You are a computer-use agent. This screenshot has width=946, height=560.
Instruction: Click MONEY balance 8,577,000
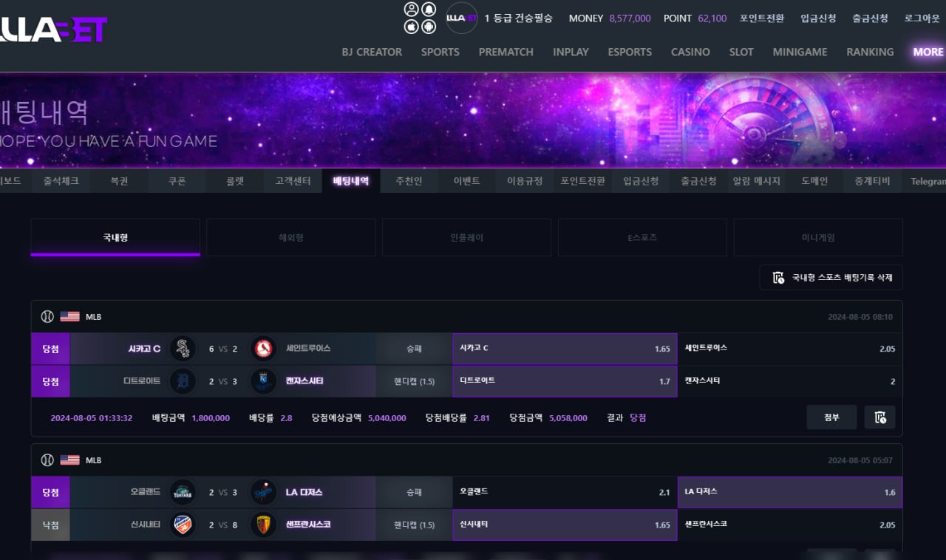[x=630, y=18]
